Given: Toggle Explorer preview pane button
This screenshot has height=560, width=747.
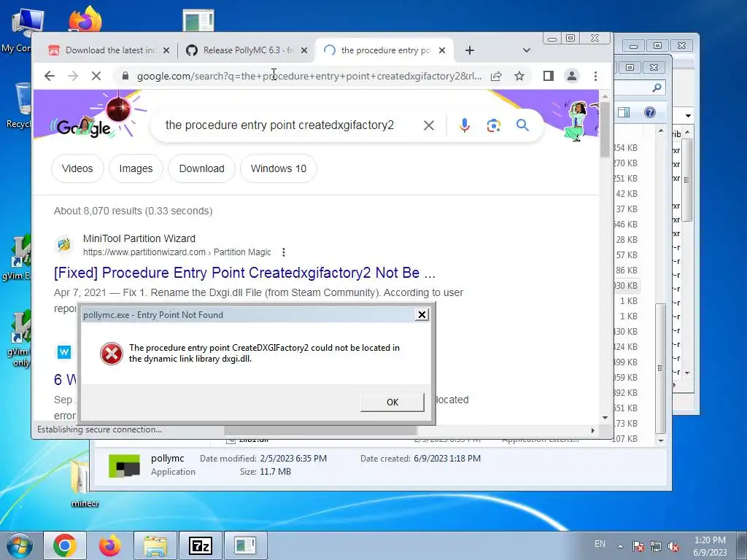Looking at the screenshot, I should 624,112.
